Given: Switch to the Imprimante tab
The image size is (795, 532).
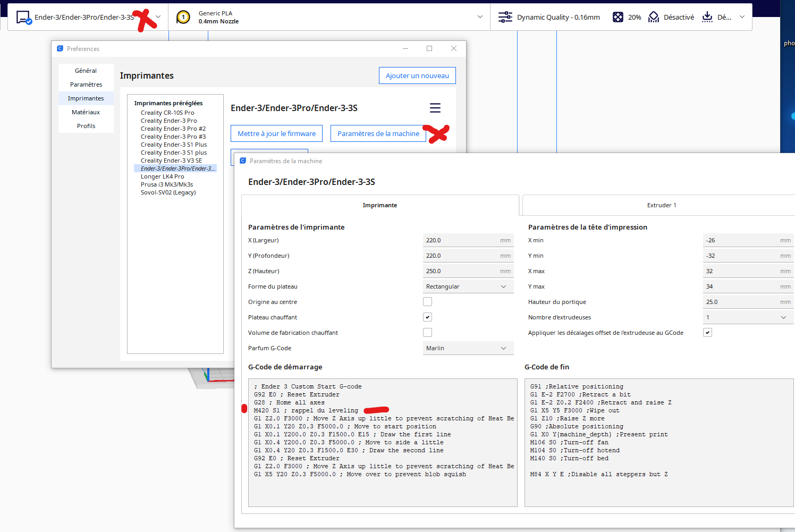Looking at the screenshot, I should [380, 205].
